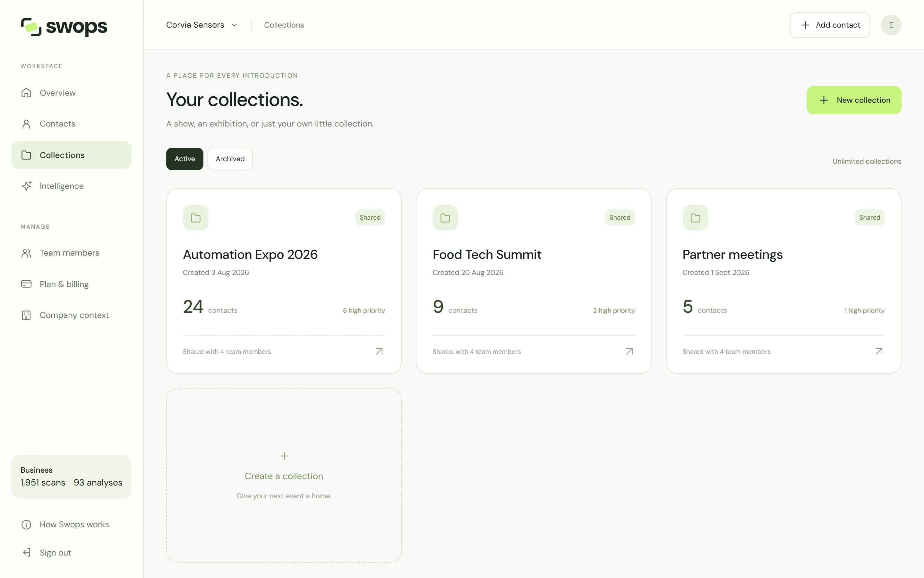Click the Partner meetings title
The image size is (924, 578).
[732, 255]
